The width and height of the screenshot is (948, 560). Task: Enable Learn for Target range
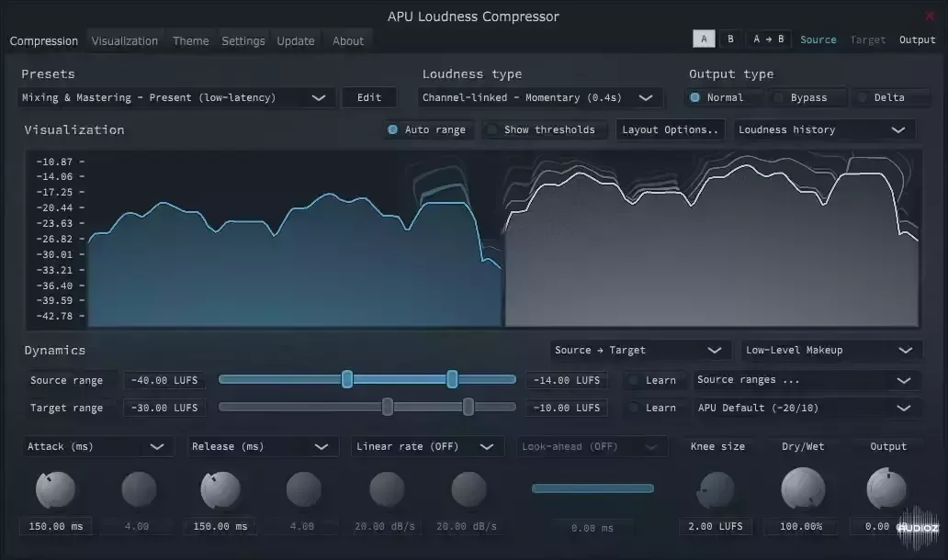pyautogui.click(x=653, y=408)
